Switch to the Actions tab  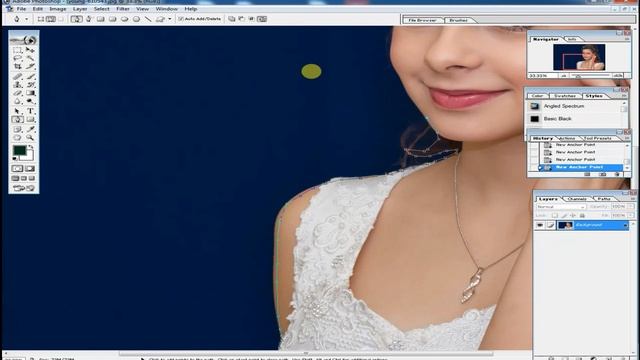point(567,138)
